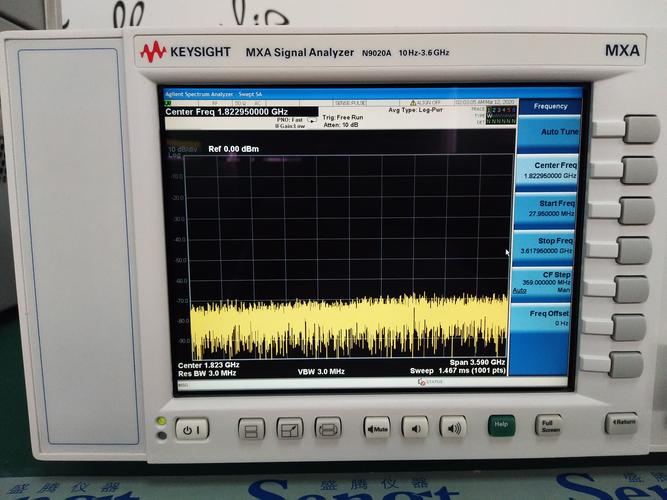Click the Center Freq entry field
Viewport: 667px width, 500px height.
[241, 112]
